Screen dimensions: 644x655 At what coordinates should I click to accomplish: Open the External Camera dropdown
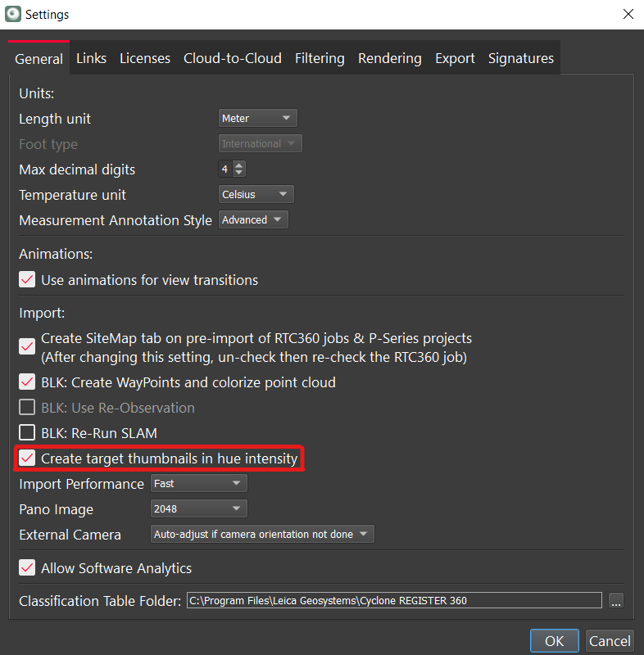point(262,535)
